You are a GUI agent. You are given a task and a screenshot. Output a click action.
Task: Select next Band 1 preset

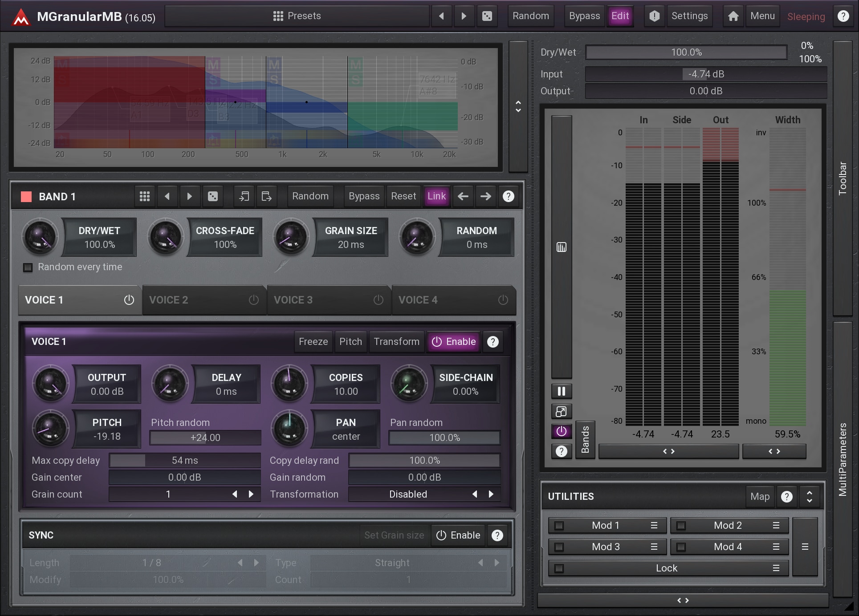pyautogui.click(x=190, y=196)
